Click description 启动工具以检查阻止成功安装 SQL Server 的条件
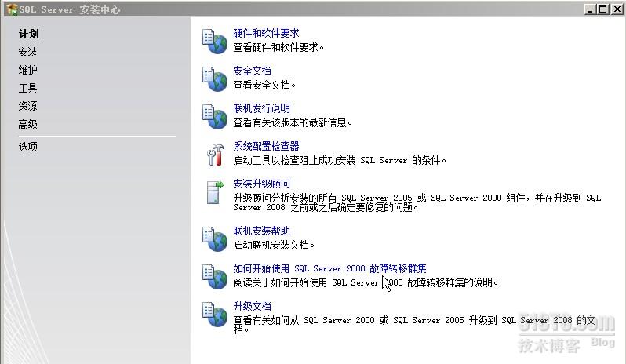The image size is (626, 364). tap(340, 160)
